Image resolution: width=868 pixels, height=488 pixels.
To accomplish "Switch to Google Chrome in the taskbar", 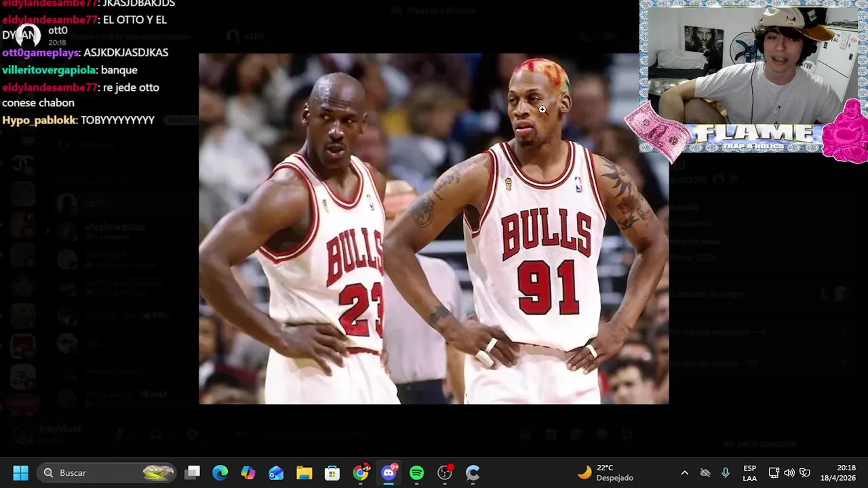I will (x=361, y=472).
